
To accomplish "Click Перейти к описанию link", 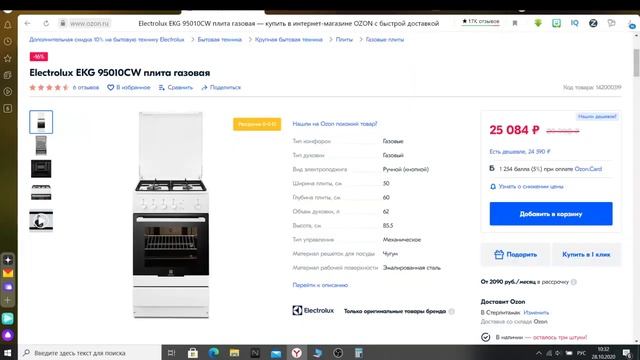I will [320, 285].
